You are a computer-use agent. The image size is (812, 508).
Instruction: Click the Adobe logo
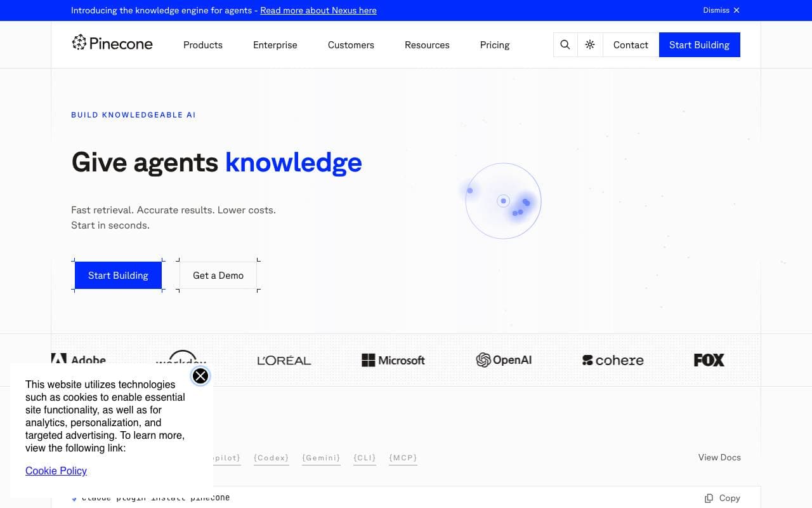click(x=79, y=359)
